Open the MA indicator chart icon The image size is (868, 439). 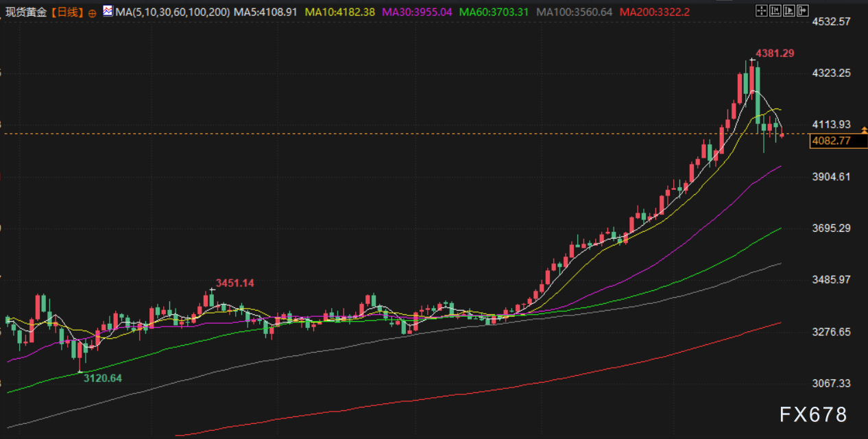[x=108, y=12]
